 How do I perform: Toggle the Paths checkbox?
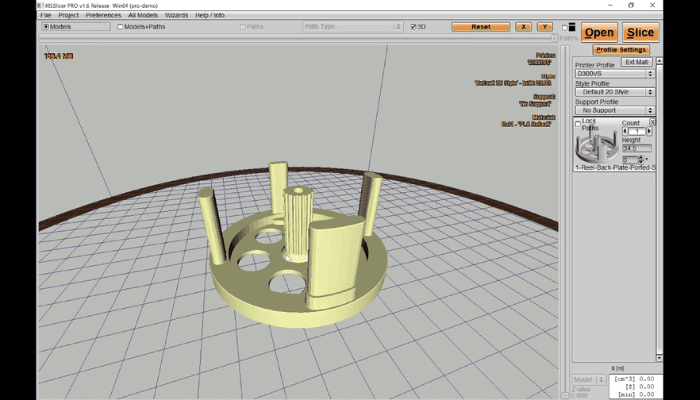tap(243, 27)
